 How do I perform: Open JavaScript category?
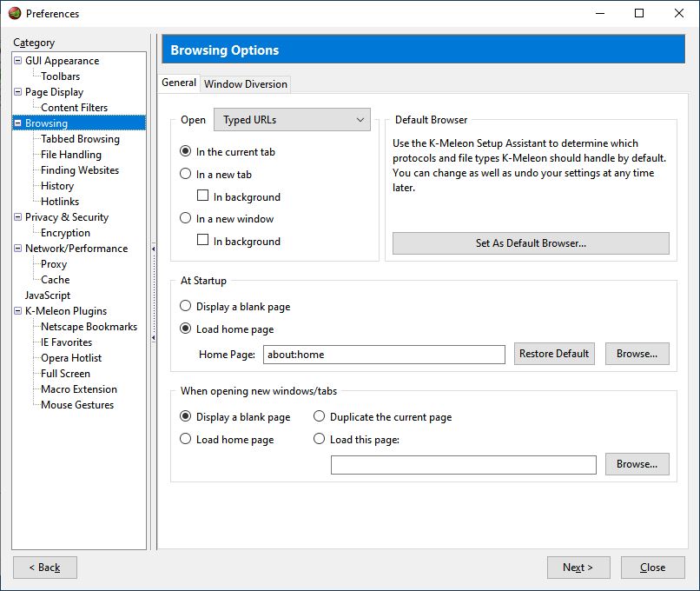click(47, 295)
